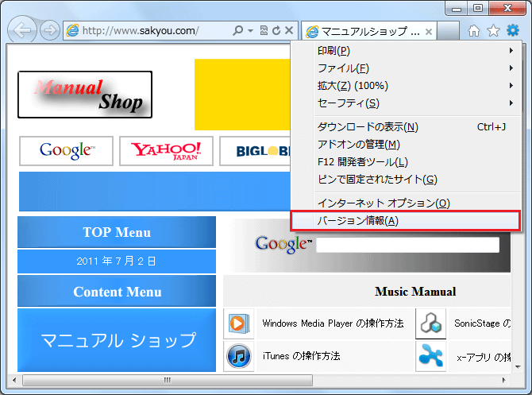
Task: Click the search magnifier in address bar
Action: click(237, 31)
